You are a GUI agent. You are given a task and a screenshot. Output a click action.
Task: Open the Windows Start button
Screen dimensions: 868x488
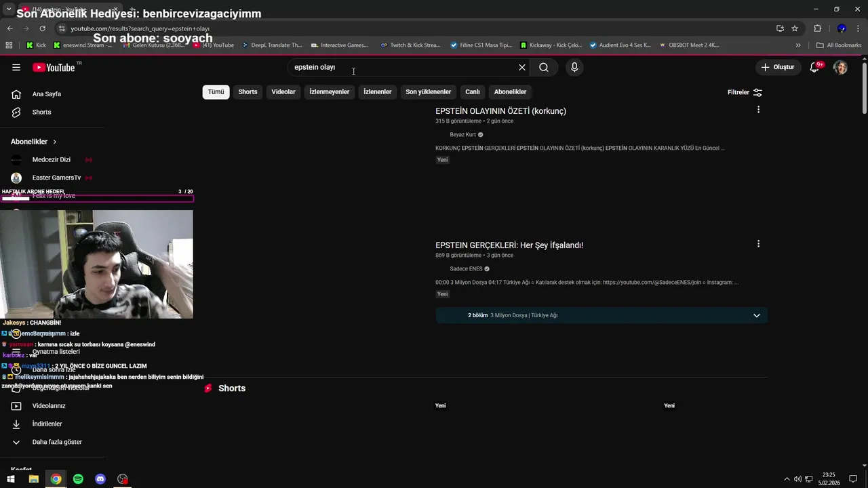click(x=11, y=479)
